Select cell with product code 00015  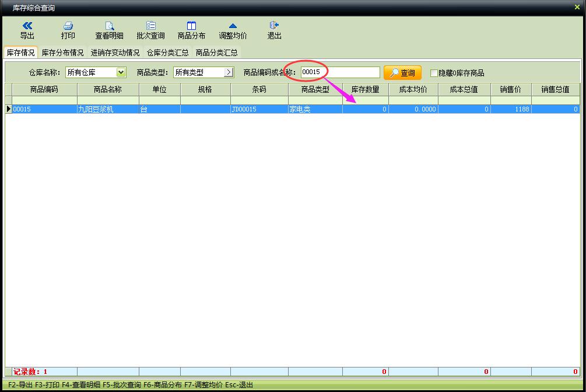coord(44,109)
